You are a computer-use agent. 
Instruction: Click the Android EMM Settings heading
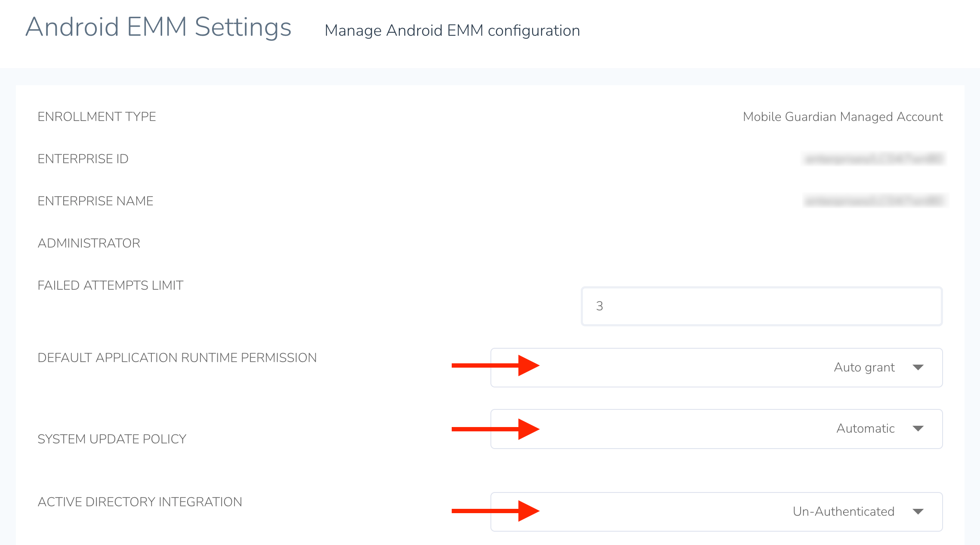click(x=158, y=27)
